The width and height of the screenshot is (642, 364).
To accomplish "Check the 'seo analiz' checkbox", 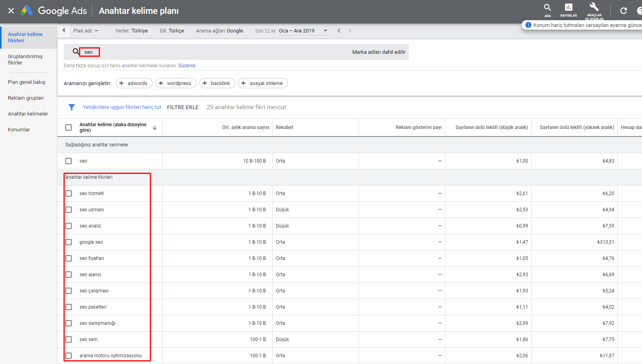I will pos(68,226).
